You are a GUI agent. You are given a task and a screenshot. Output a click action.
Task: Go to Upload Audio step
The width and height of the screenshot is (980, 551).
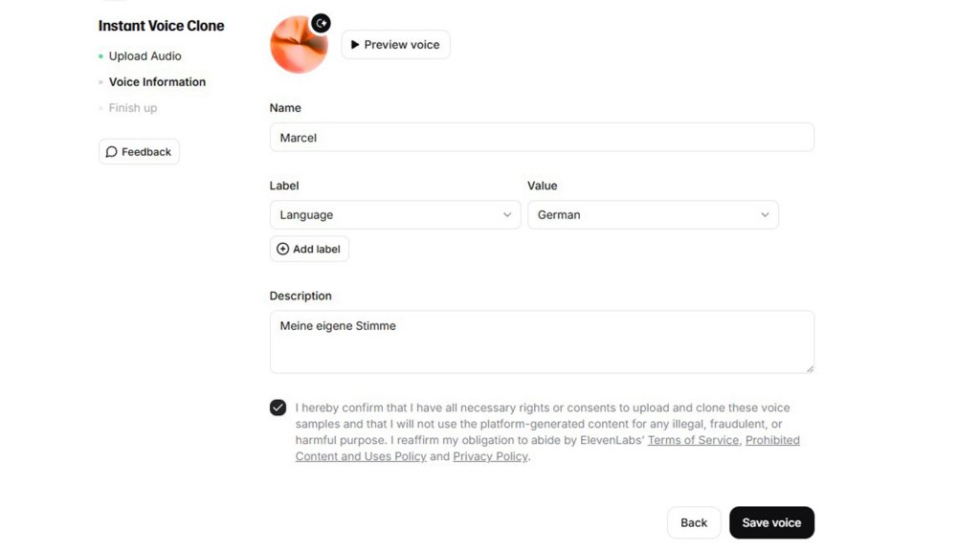click(x=145, y=56)
